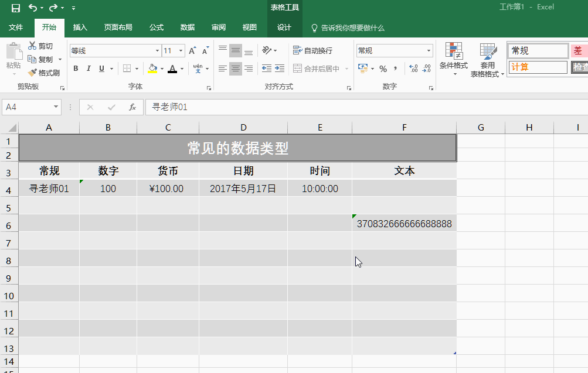588x373 pixels.
Task: Apply comma thousands separator style
Action: [395, 69]
